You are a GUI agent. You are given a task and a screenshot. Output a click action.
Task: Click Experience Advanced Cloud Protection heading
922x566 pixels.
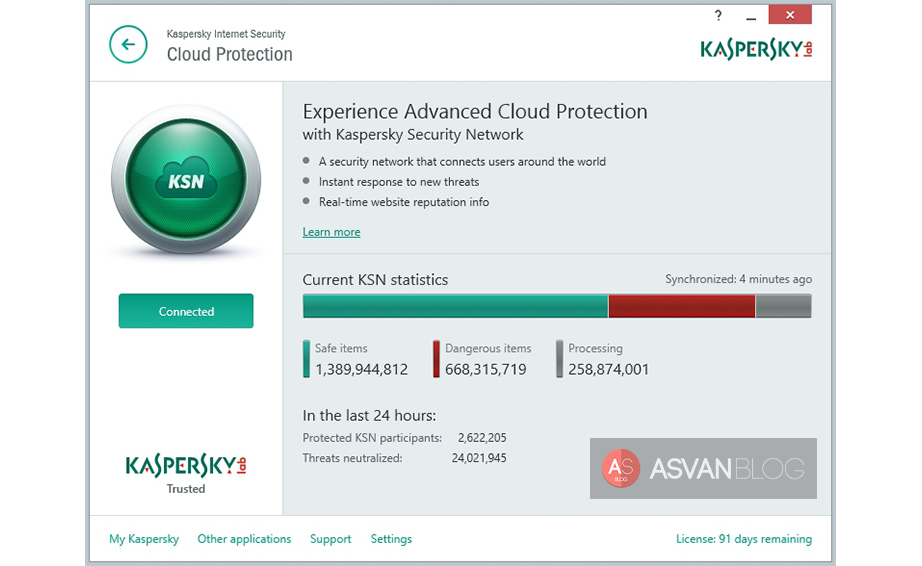(475, 111)
